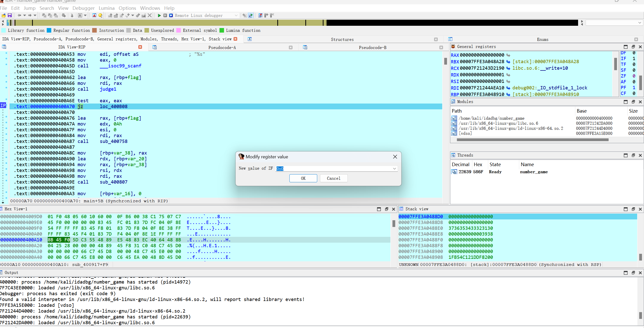Open back-history dropdown arrow
The height and width of the screenshot is (328, 644).
[x=24, y=15]
